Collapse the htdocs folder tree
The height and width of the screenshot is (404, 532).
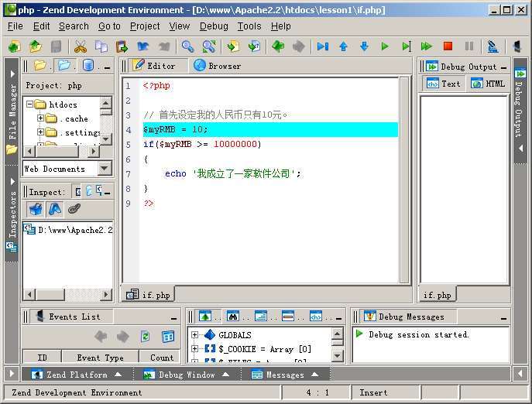click(30, 104)
